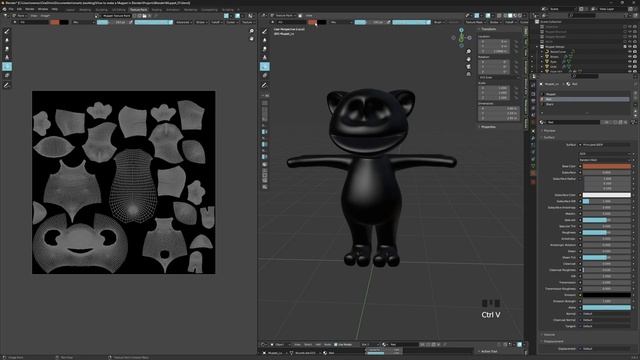640x360 pixels.
Task: Expand the Properties panel in the viewport sidebar
Action: [x=488, y=127]
